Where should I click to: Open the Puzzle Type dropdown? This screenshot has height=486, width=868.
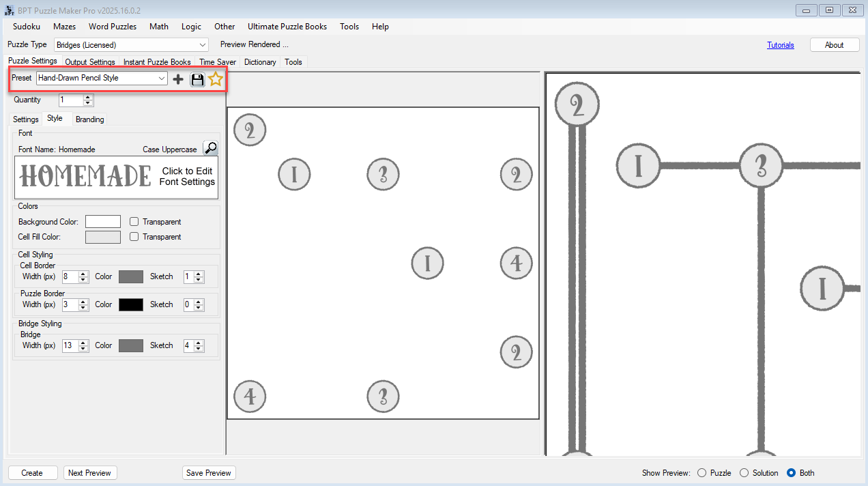203,44
